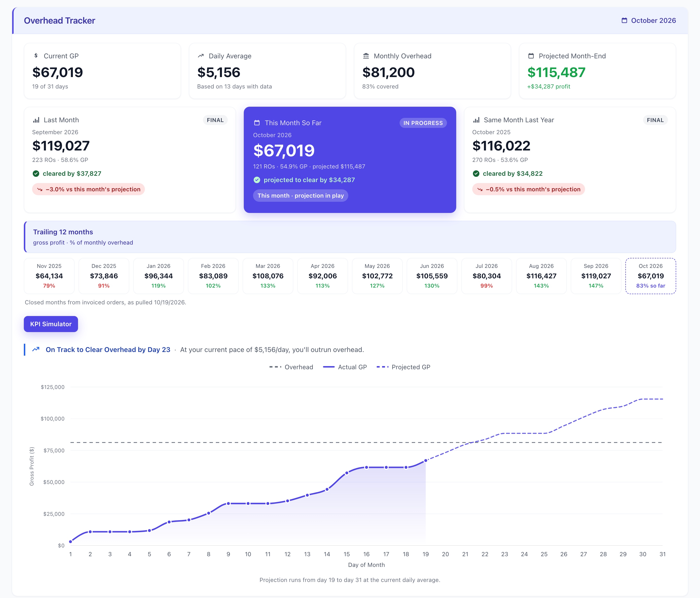
Task: Click FINAL badge on Same Month Last Year
Action: coord(655,120)
